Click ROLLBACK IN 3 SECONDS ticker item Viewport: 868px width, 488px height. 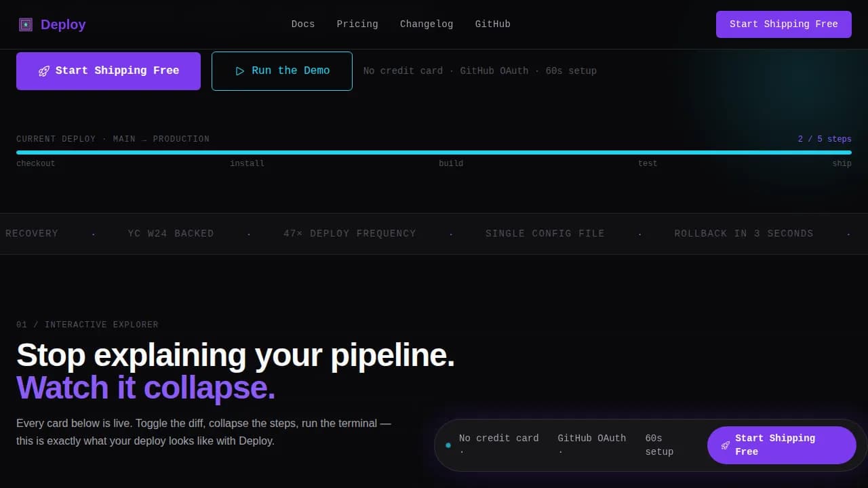pyautogui.click(x=744, y=234)
